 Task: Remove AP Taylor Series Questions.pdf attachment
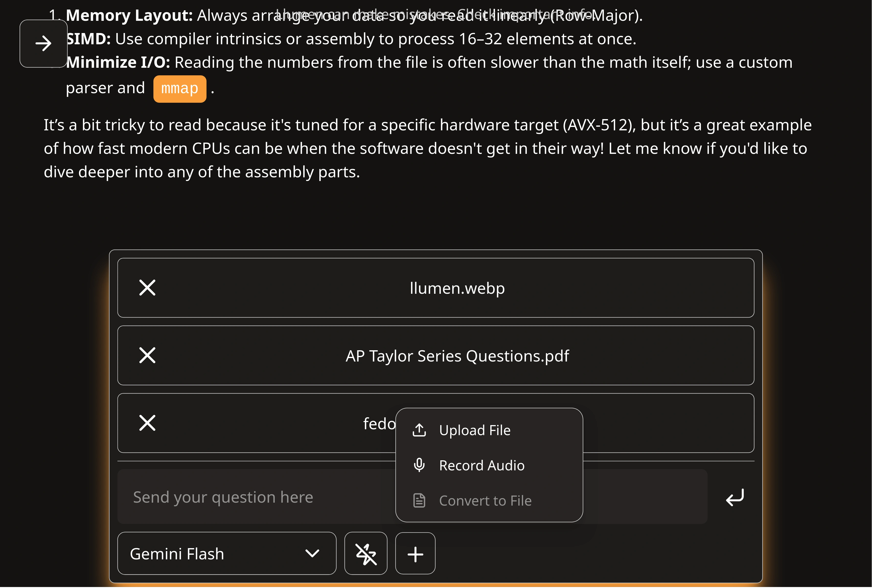[147, 355]
